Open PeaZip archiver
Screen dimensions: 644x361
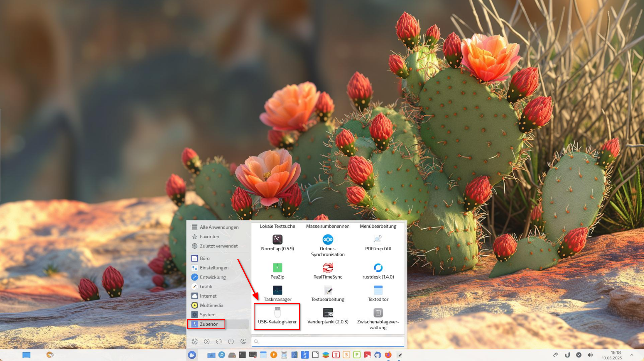tap(277, 271)
